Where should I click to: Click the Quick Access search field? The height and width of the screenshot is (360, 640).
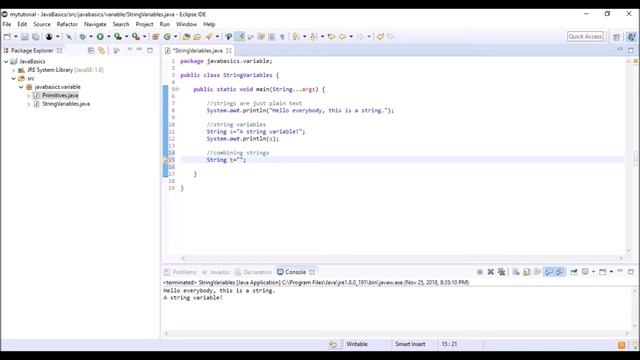(585, 37)
